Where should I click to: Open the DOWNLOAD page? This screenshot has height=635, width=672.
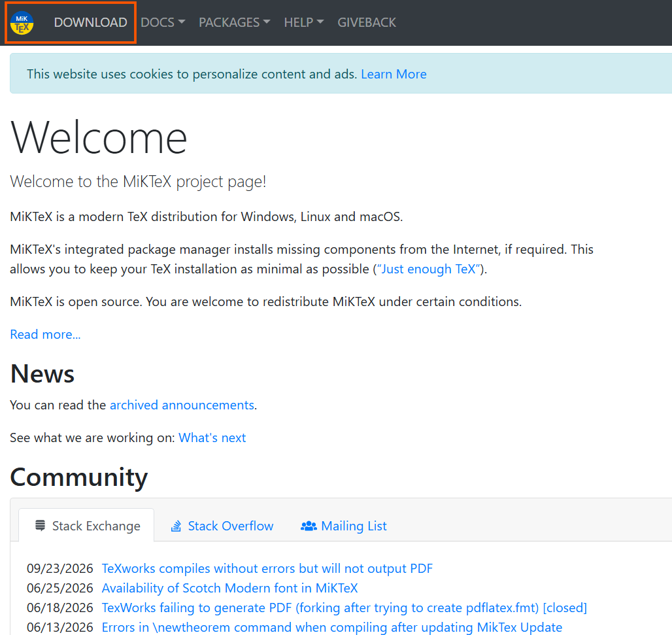coord(90,22)
